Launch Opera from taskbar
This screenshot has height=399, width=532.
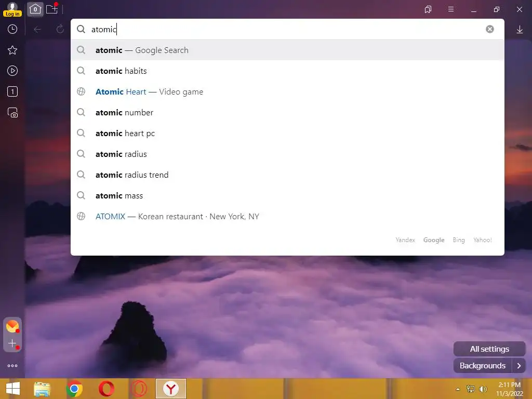click(107, 389)
